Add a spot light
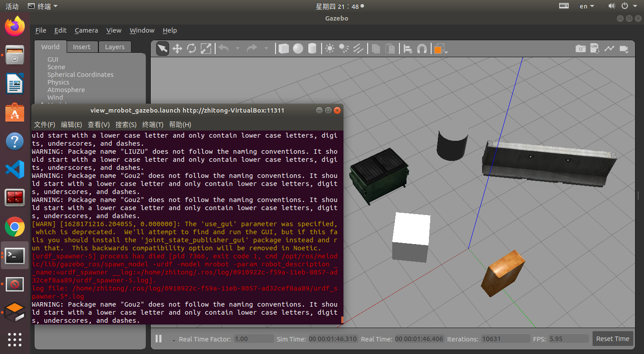This screenshot has height=354, width=644. click(344, 49)
